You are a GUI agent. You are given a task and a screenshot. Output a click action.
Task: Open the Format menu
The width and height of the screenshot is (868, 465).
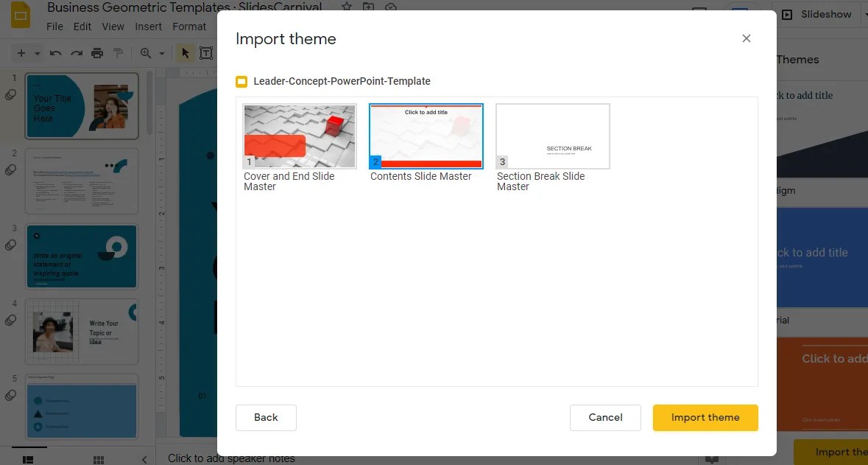[189, 26]
